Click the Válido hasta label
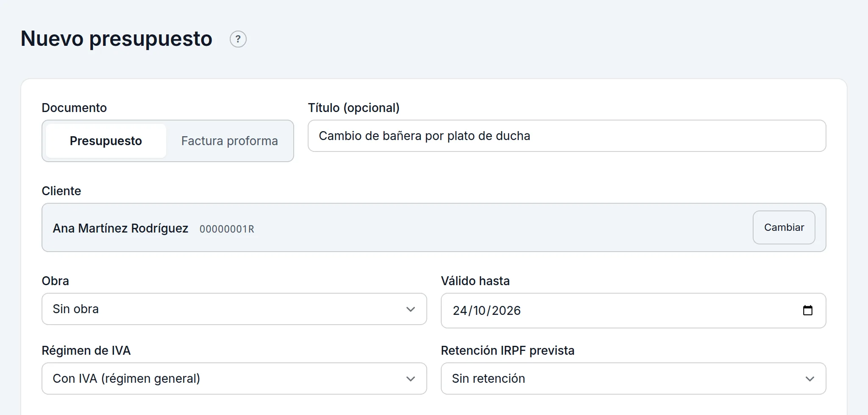The height and width of the screenshot is (415, 868). pyautogui.click(x=476, y=281)
